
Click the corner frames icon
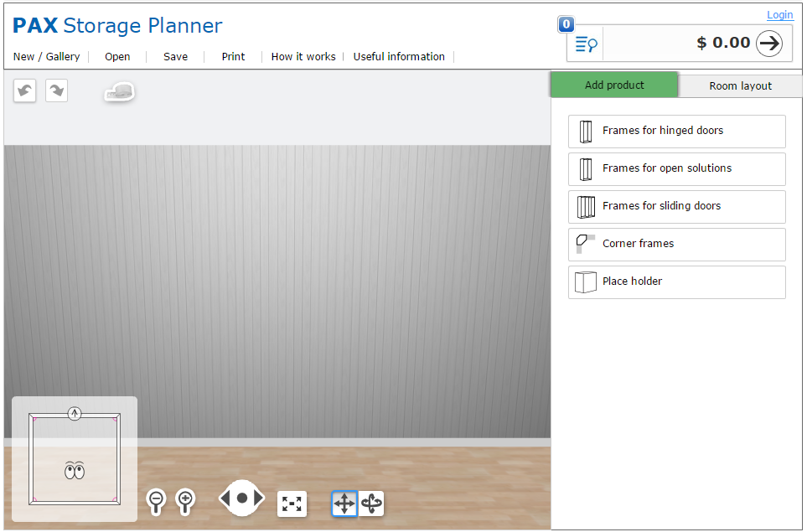[586, 244]
